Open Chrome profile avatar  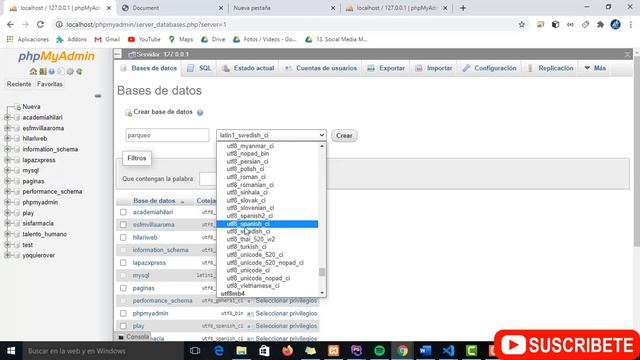[616, 24]
